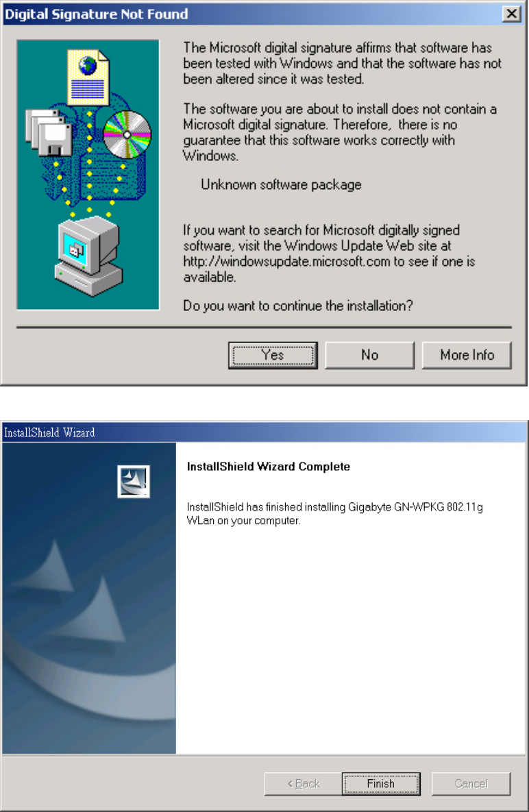Image resolution: width=529 pixels, height=812 pixels.
Task: Click the InstallShield Wizard Complete heading
Action: click(268, 467)
